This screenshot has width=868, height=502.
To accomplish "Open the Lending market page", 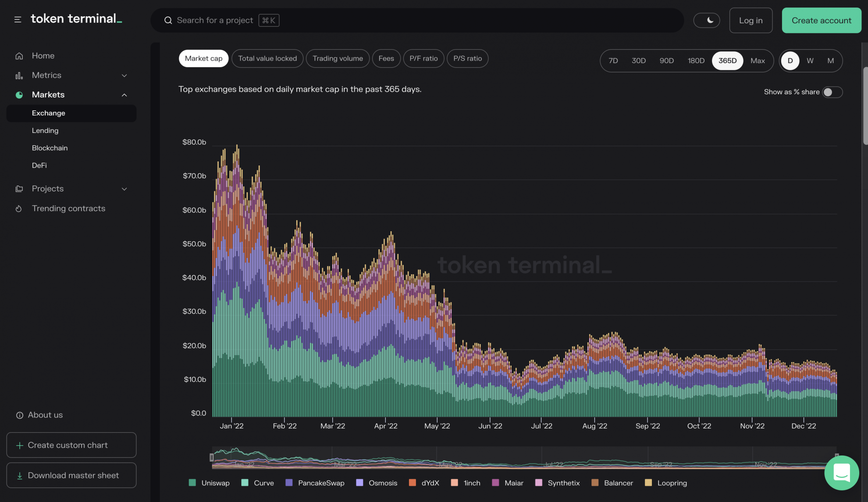I will coord(45,130).
